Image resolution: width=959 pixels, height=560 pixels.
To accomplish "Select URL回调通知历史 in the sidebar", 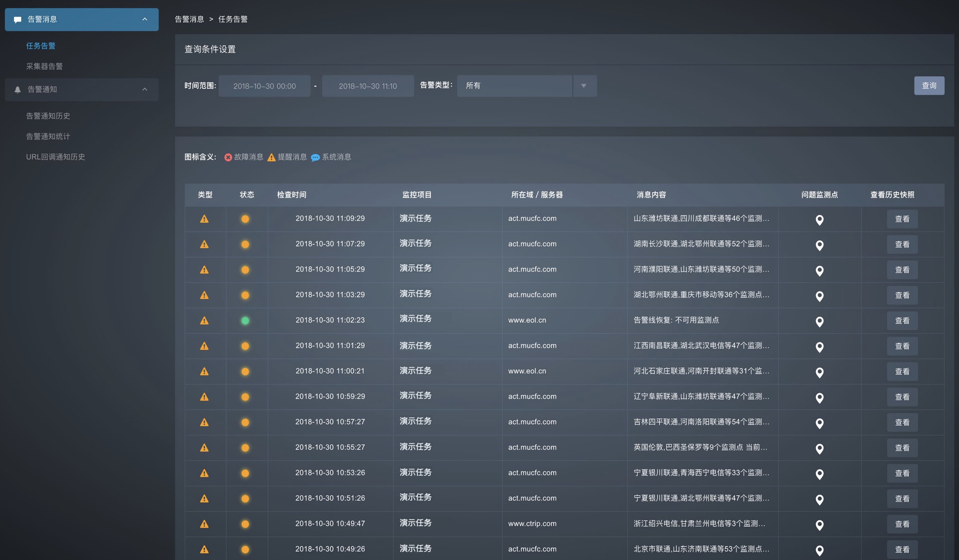I will (x=56, y=157).
